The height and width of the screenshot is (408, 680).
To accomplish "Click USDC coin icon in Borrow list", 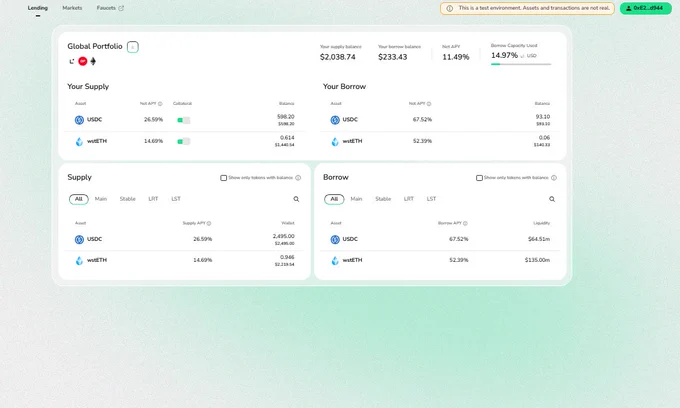I will click(x=335, y=239).
